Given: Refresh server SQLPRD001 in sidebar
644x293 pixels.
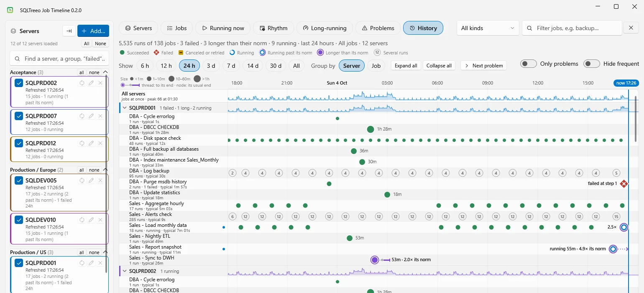Looking at the screenshot, I should tap(82, 263).
